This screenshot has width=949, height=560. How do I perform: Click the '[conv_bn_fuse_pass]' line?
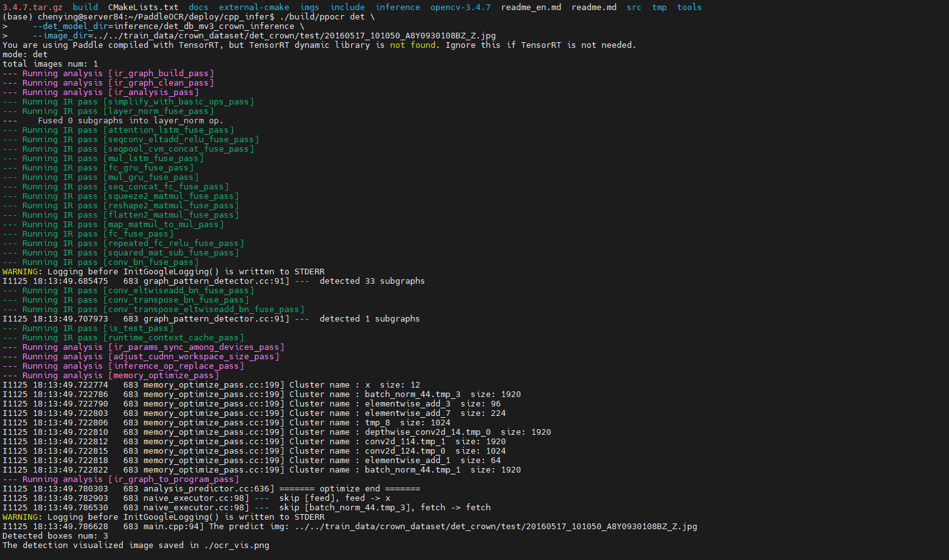point(101,262)
